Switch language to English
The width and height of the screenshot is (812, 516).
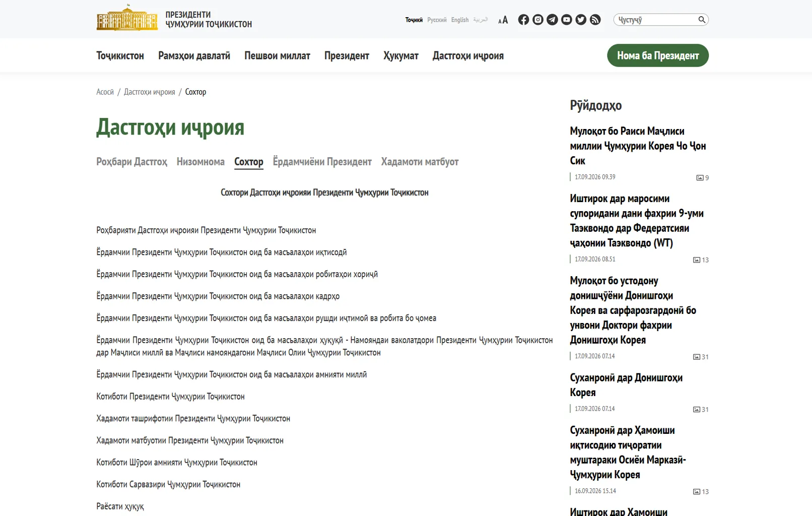tap(460, 20)
